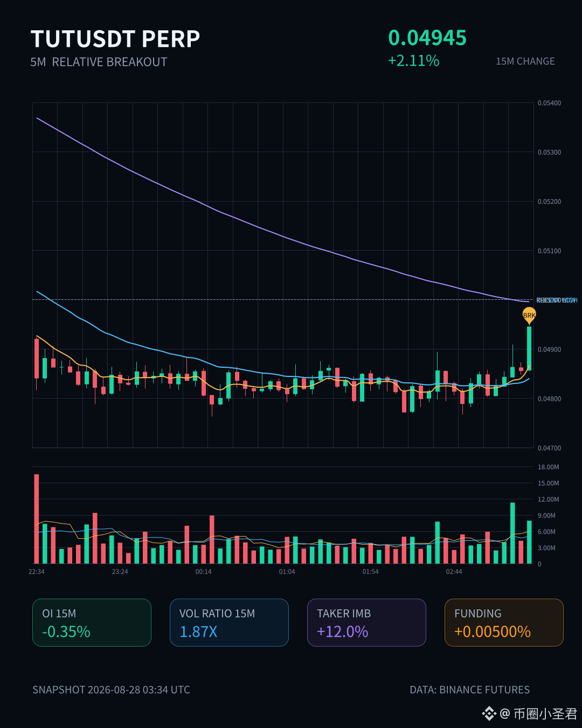Click the 0.04900 price axis label
Image resolution: width=582 pixels, height=728 pixels.
[x=549, y=349]
